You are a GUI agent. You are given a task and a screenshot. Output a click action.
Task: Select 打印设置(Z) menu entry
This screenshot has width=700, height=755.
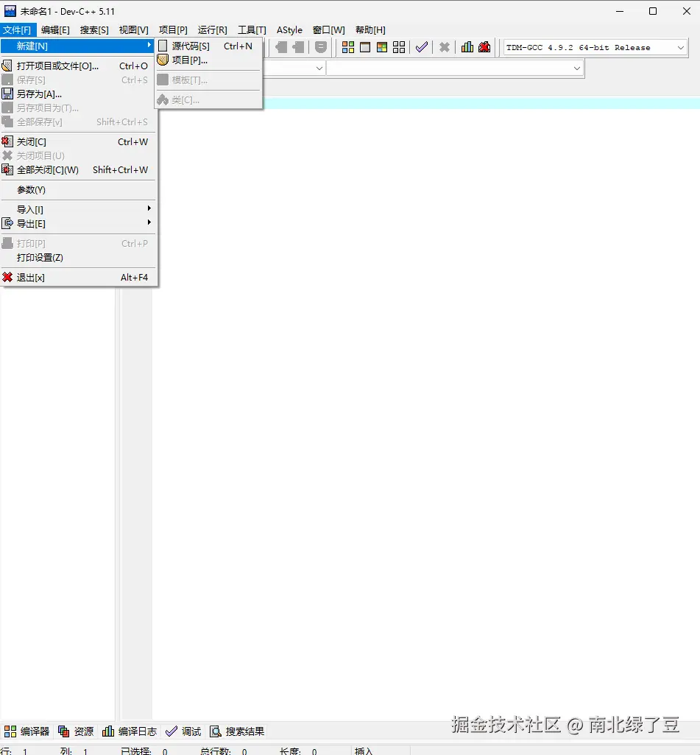(x=78, y=258)
